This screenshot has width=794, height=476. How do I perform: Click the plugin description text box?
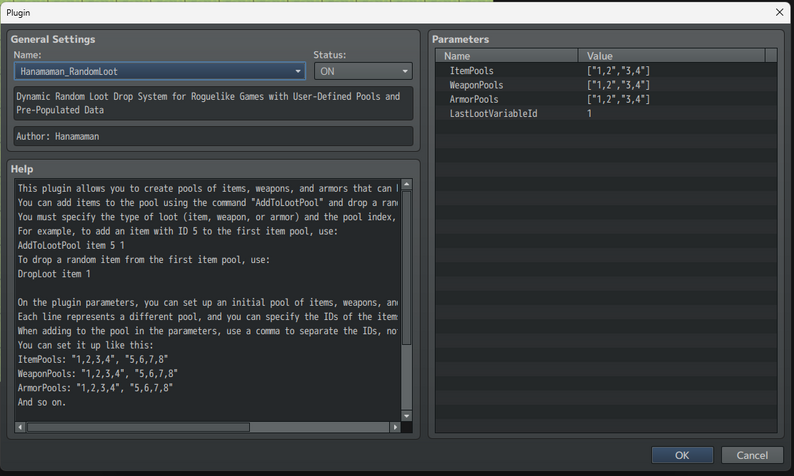[x=213, y=103]
